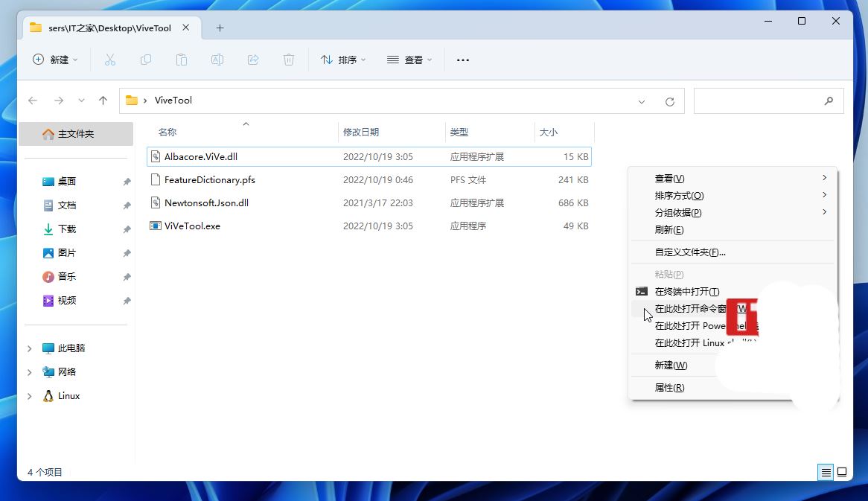The height and width of the screenshot is (501, 868).
Task: Click the Copy icon in toolbar
Action: coord(146,60)
